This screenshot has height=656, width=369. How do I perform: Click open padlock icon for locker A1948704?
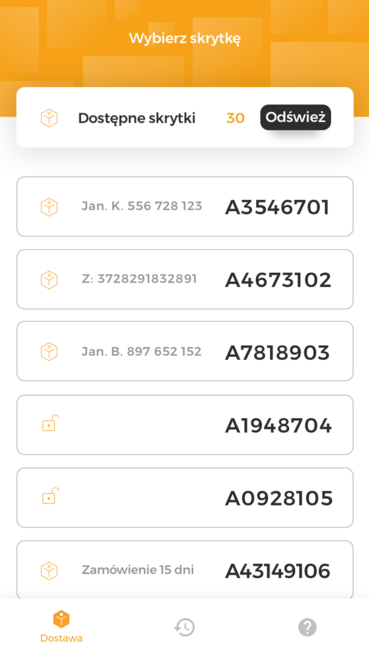click(x=50, y=423)
